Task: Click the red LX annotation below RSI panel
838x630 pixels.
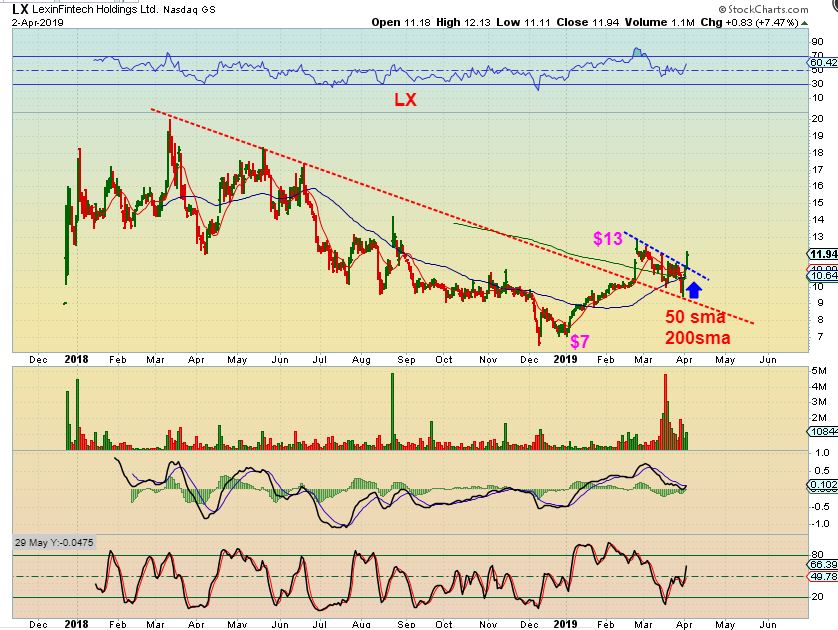Action: [x=405, y=99]
